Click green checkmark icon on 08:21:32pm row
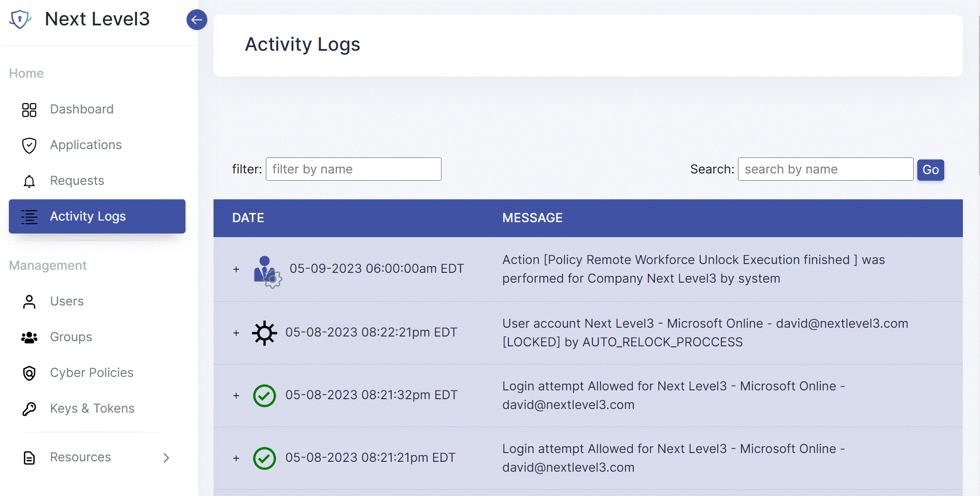 [264, 396]
